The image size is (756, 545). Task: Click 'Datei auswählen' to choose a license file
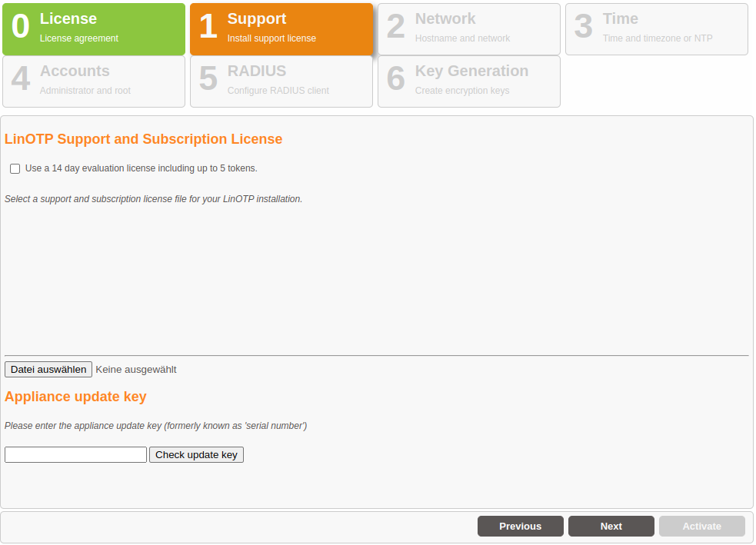[48, 369]
